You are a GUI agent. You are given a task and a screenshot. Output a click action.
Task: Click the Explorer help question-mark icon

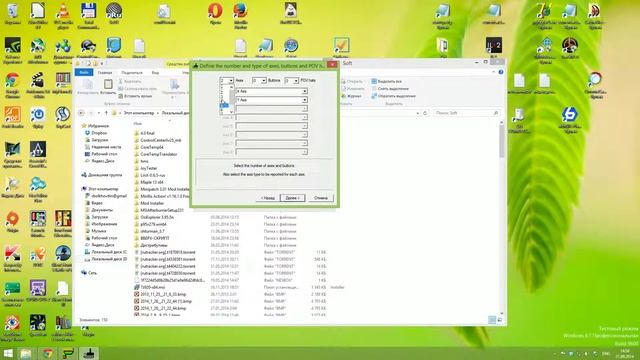(x=501, y=72)
